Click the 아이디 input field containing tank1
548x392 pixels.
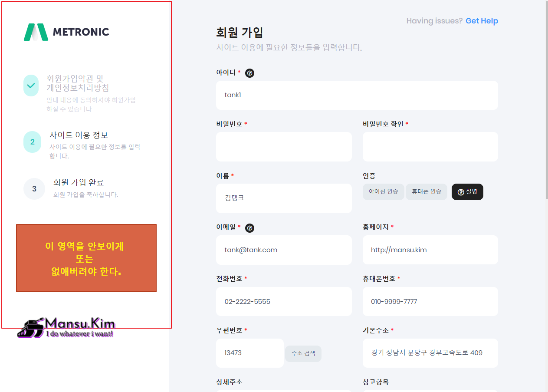(357, 95)
